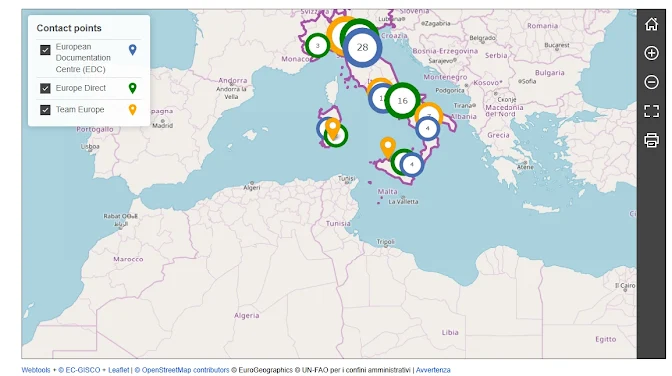Open the green cluster labeled 3

tap(318, 45)
